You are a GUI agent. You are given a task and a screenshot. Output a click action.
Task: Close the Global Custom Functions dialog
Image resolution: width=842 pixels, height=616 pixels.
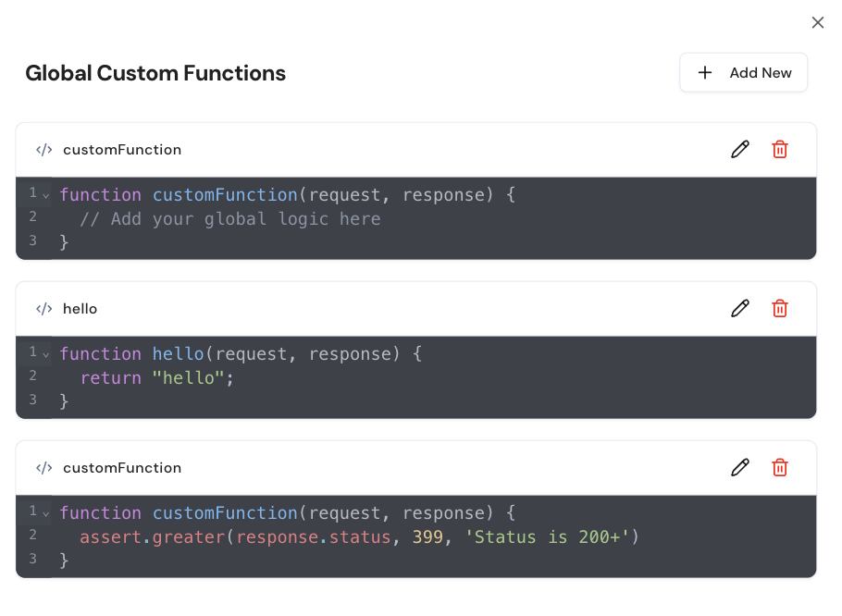tap(818, 22)
